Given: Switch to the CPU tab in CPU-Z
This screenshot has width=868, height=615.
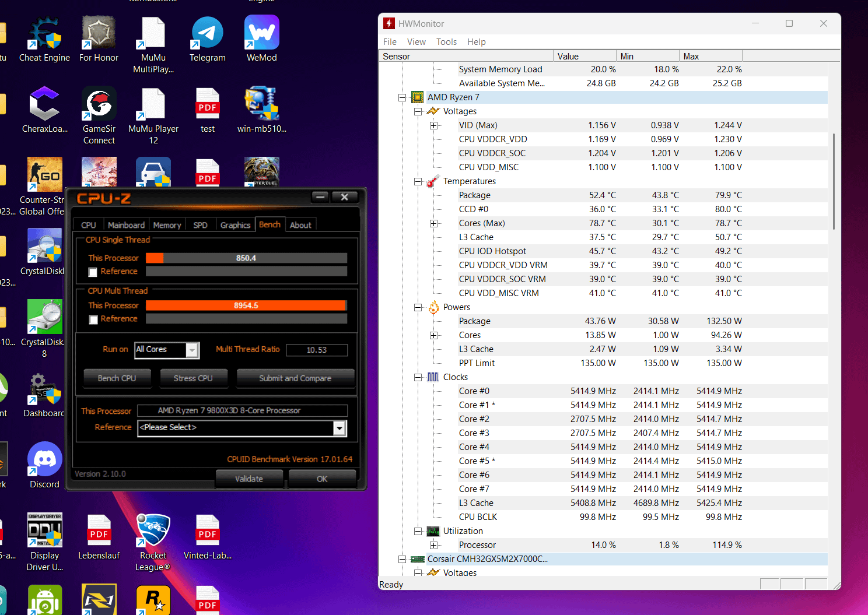Looking at the screenshot, I should pos(89,225).
